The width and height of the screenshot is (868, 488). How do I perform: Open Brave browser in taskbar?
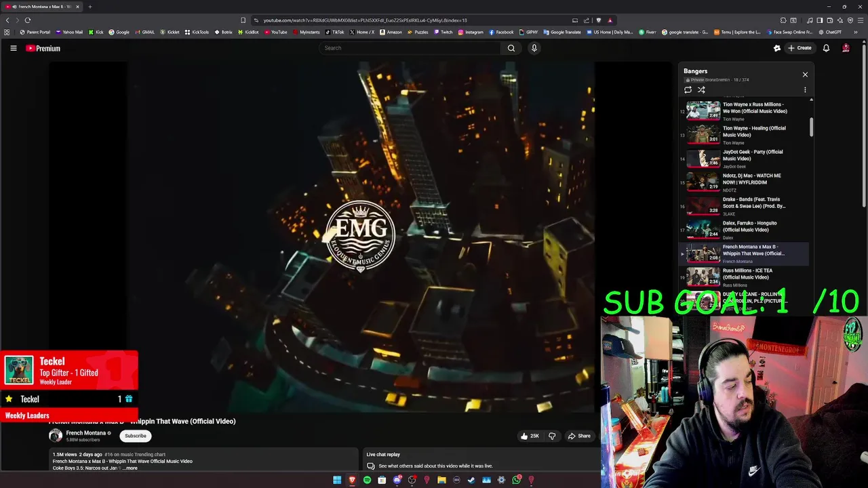[x=352, y=480]
